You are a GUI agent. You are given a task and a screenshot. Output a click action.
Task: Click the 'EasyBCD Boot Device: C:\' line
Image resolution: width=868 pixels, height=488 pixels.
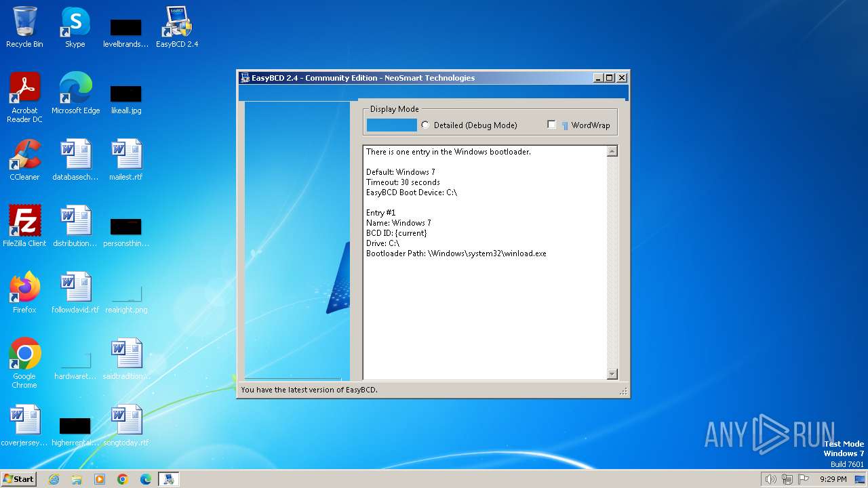click(x=411, y=192)
